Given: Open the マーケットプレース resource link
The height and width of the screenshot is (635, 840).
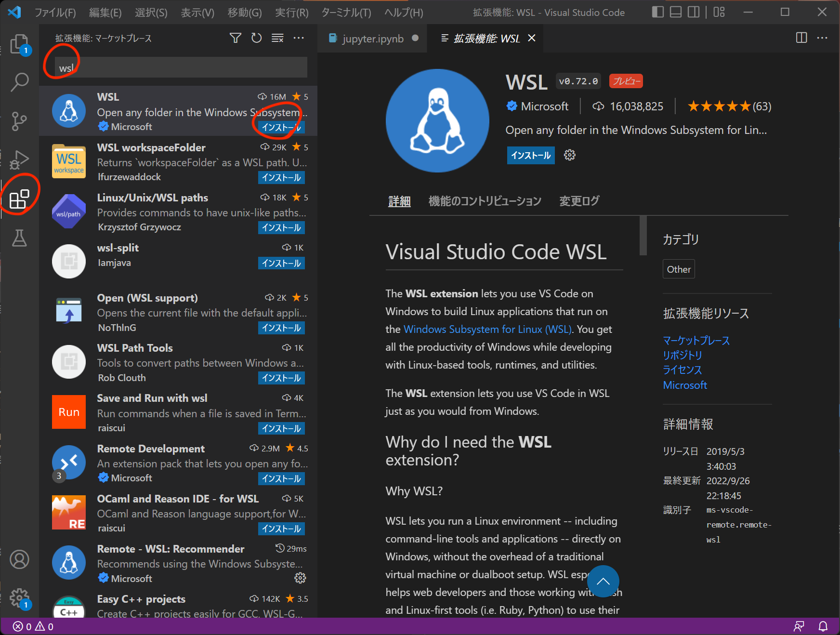Looking at the screenshot, I should pyautogui.click(x=696, y=341).
